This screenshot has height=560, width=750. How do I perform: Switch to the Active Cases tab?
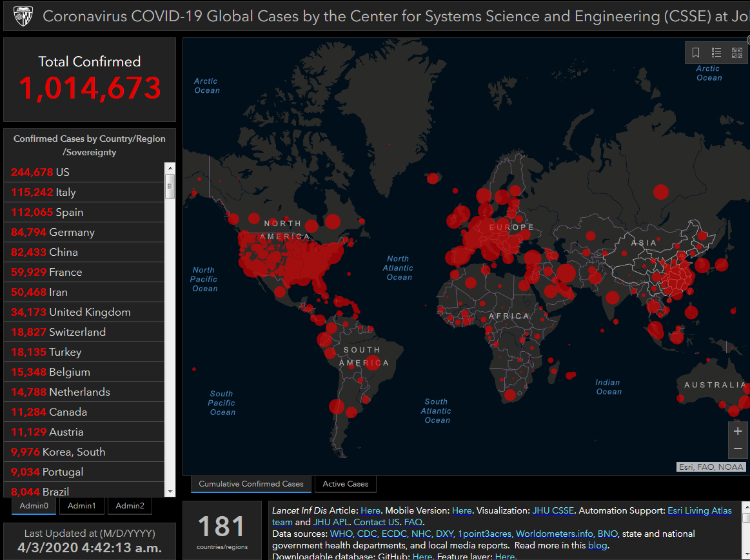[346, 484]
